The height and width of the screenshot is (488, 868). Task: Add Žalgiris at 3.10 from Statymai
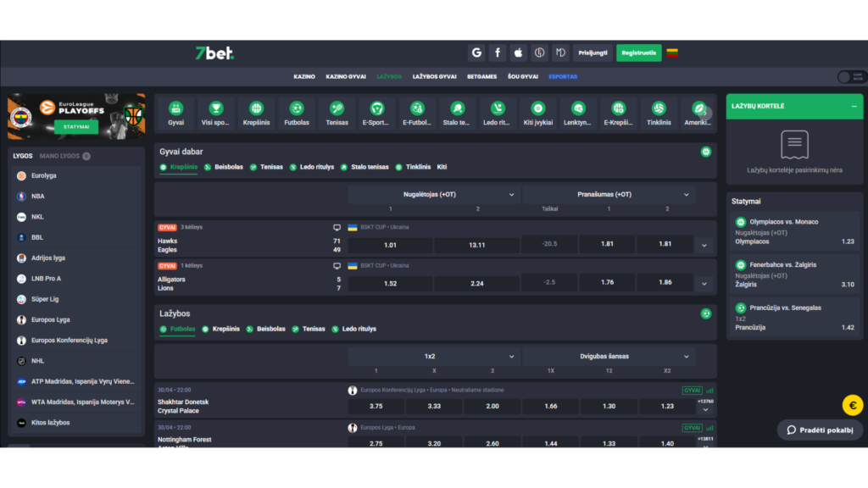tap(793, 274)
